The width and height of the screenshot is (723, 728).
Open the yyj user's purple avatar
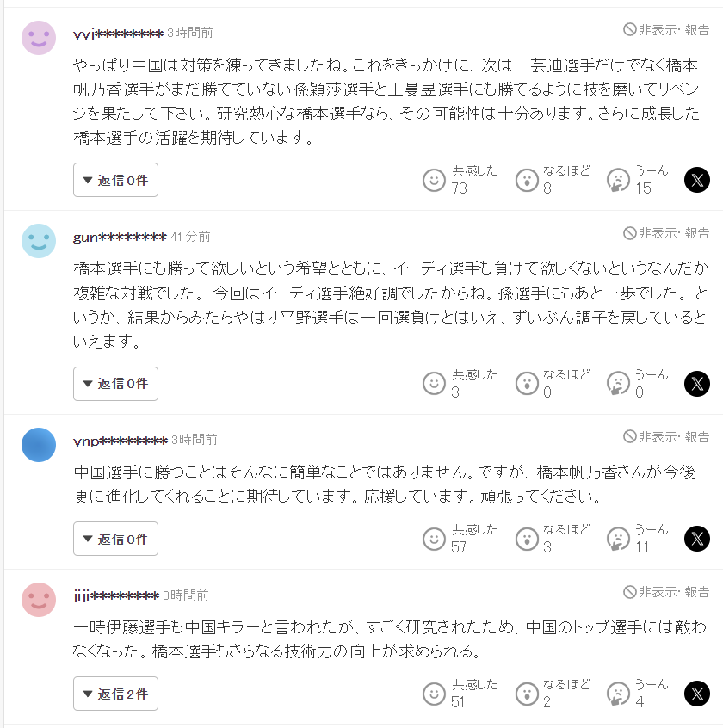pos(39,37)
